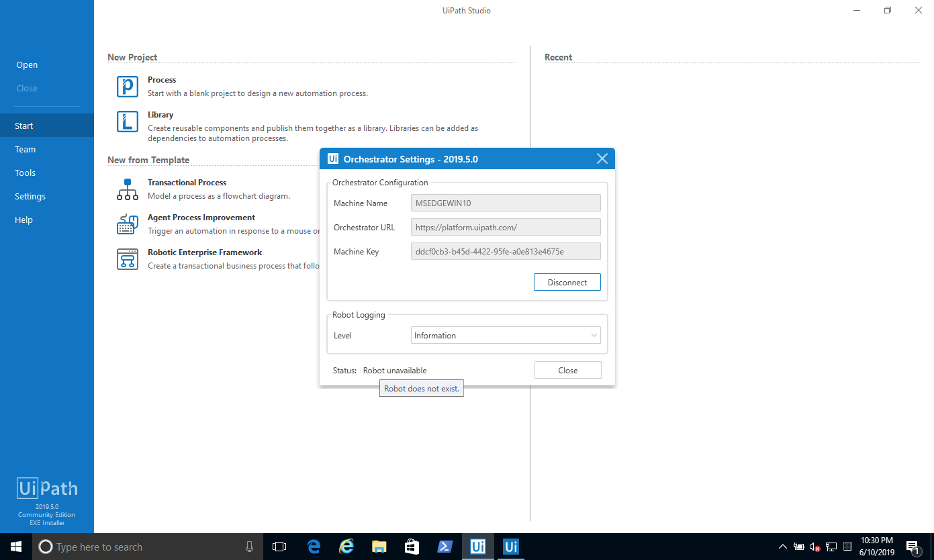Click the microphone icon in search bar
The height and width of the screenshot is (560, 934).
coord(248,547)
